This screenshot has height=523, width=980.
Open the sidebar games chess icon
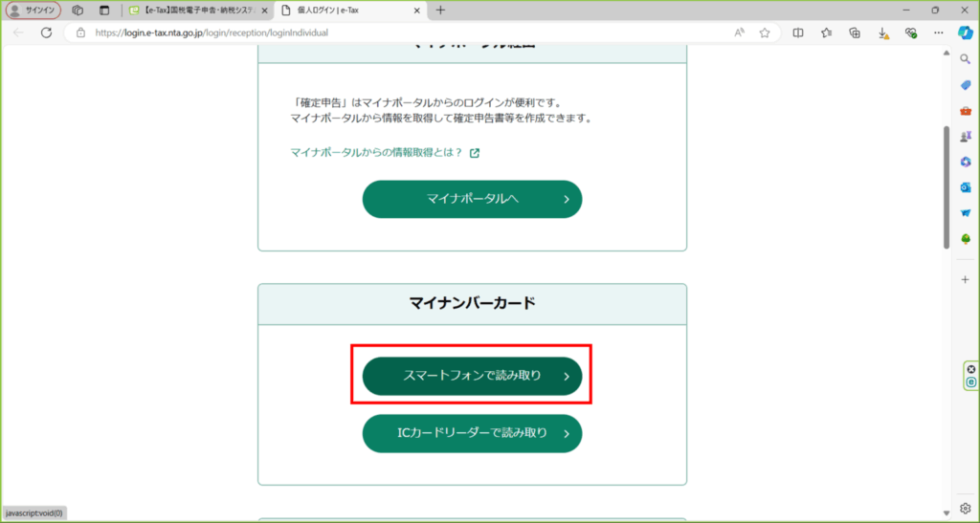click(966, 136)
